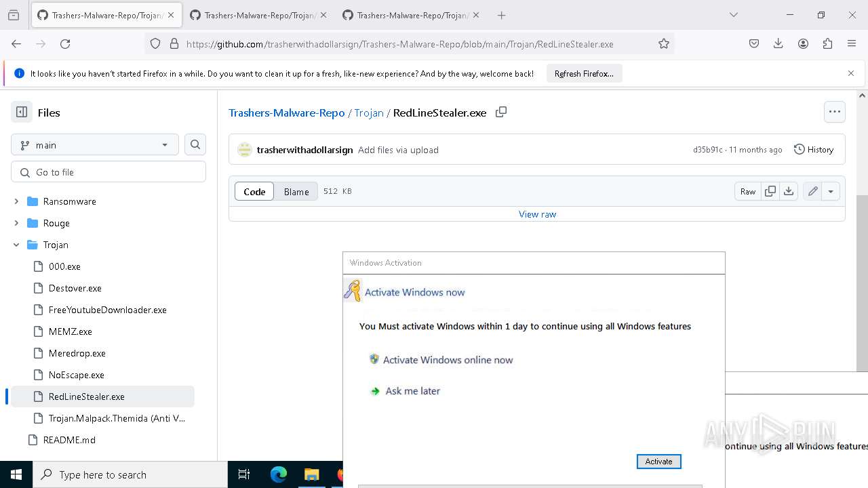Open the Save to Pocket icon

coord(754,43)
